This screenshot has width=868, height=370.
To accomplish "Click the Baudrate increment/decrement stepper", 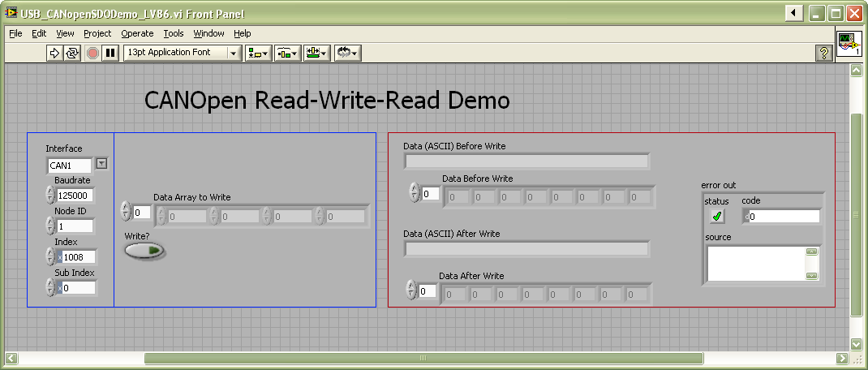I will point(50,195).
